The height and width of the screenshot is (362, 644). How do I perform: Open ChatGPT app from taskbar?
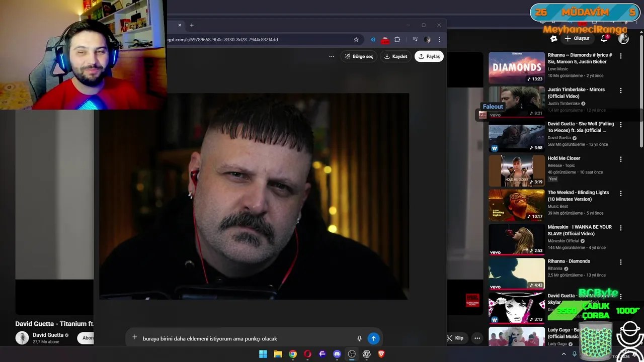(x=367, y=354)
